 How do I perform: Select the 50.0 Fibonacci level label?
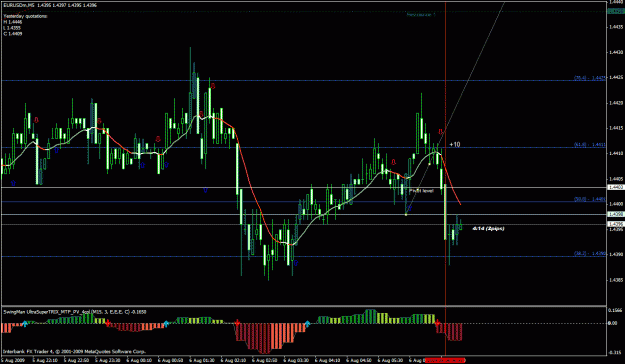coord(590,199)
